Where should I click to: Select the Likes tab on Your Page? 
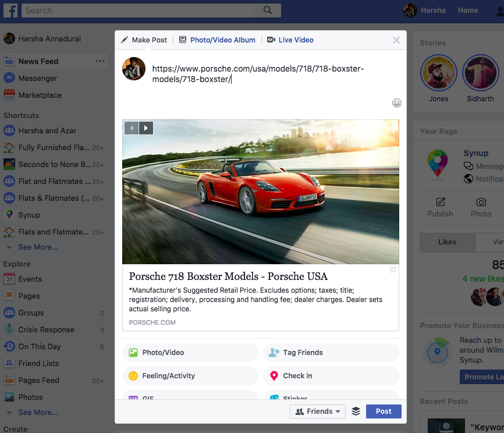coord(447,242)
